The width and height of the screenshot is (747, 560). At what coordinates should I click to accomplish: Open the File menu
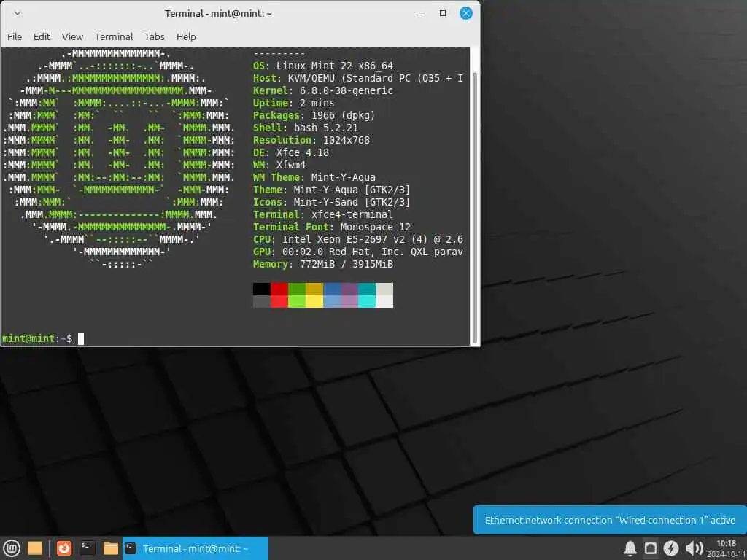point(15,36)
